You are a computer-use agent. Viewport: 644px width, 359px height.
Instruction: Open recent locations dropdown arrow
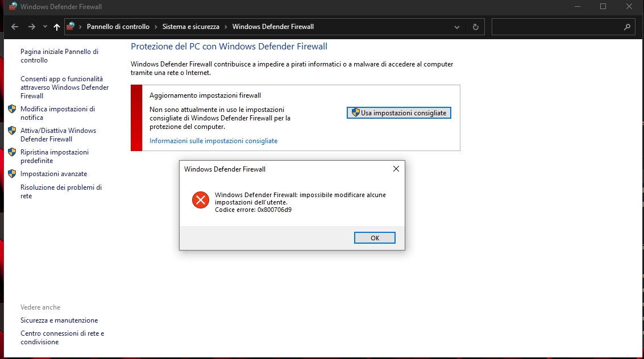tap(45, 27)
